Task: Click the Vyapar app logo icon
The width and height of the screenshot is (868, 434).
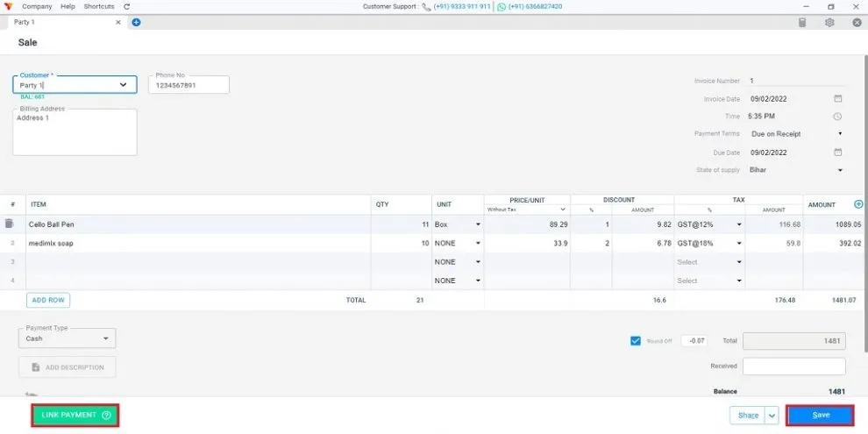Action: pyautogui.click(x=8, y=7)
